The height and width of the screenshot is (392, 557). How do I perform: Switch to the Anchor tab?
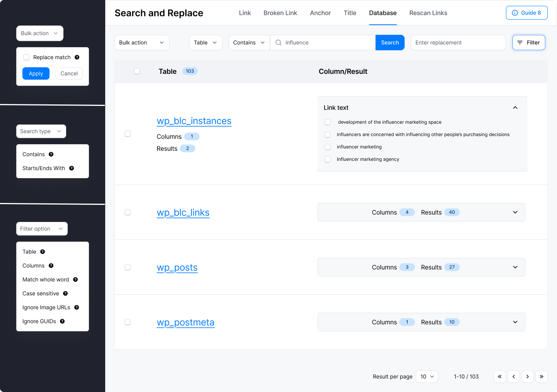coord(320,13)
